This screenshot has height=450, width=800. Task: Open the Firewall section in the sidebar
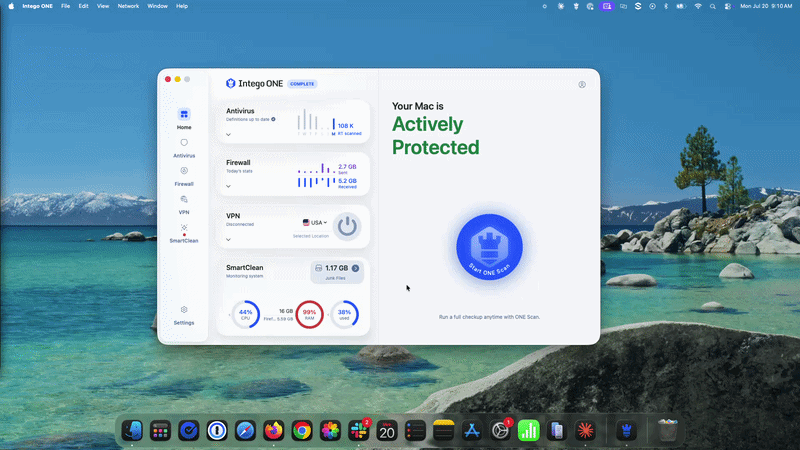pos(184,176)
